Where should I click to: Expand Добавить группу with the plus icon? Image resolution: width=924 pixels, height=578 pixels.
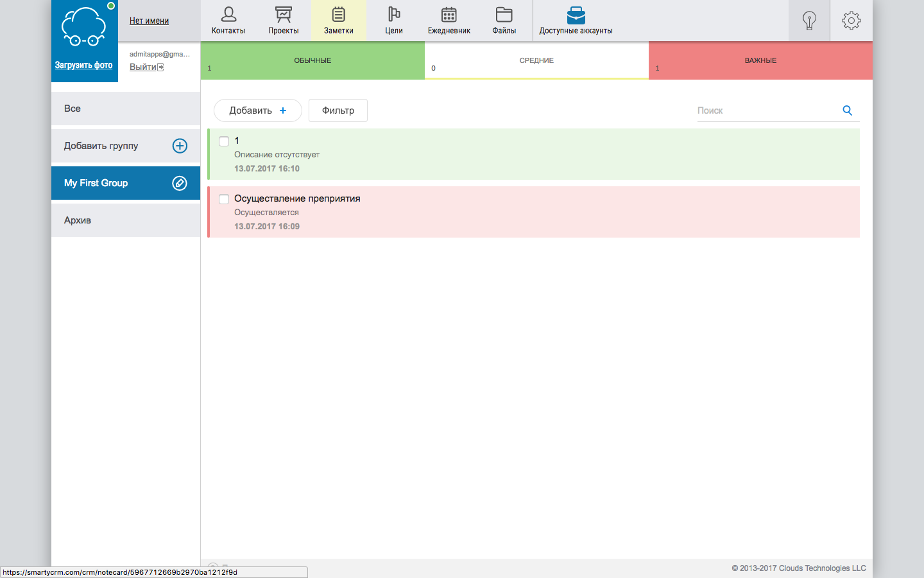tap(179, 146)
